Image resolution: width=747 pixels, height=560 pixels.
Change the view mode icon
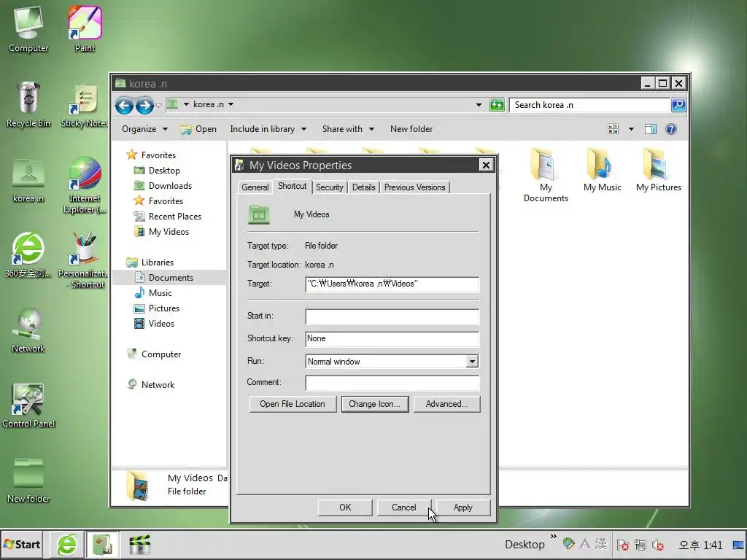coord(613,129)
